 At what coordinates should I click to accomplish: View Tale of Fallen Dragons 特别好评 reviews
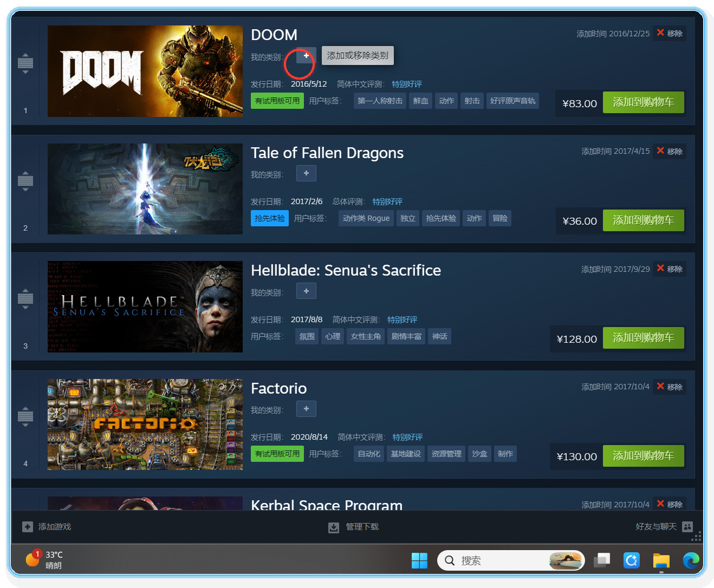click(387, 201)
